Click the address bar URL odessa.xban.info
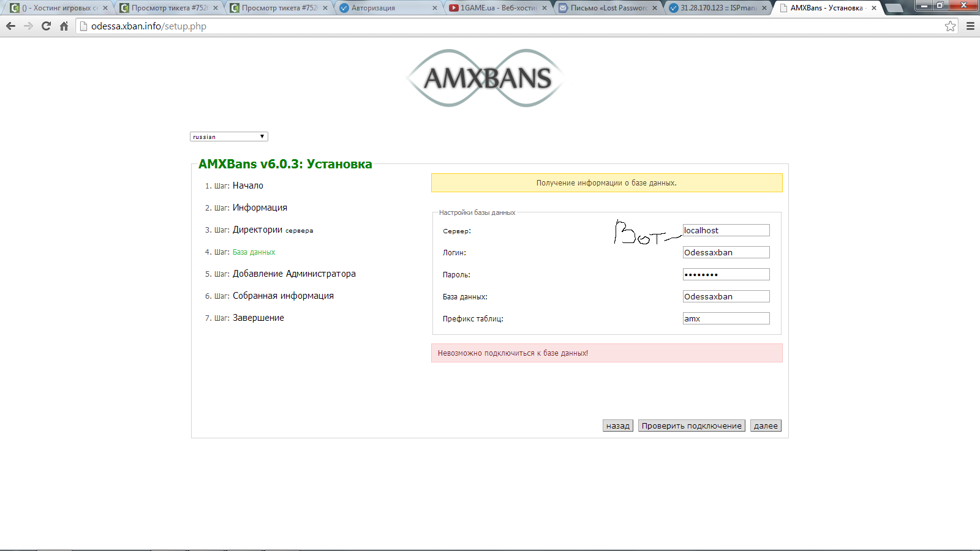The image size is (980, 551). point(148,26)
